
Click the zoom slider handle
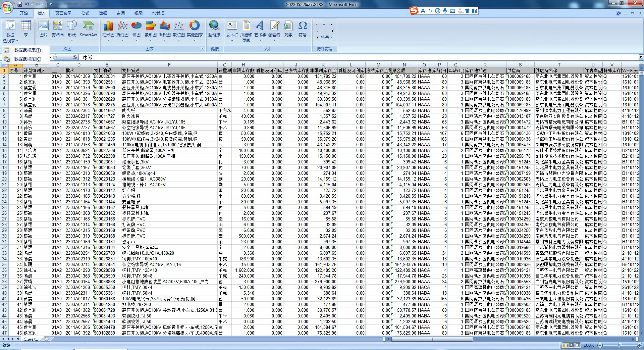619,345
